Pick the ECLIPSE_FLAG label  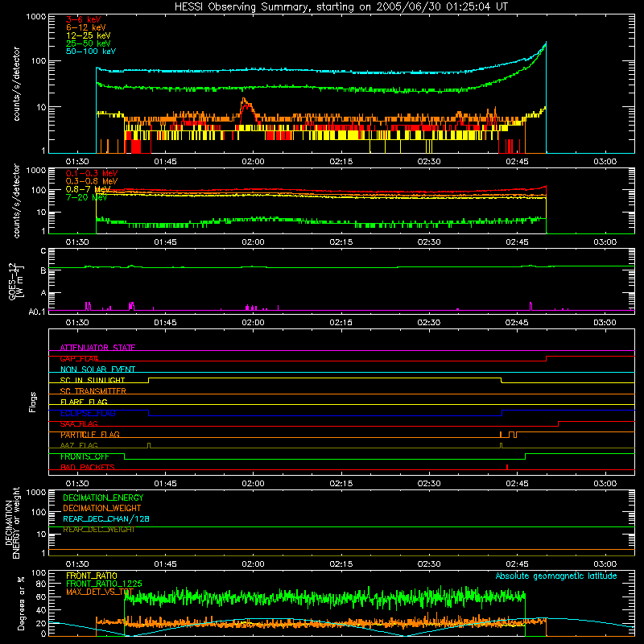pos(88,413)
